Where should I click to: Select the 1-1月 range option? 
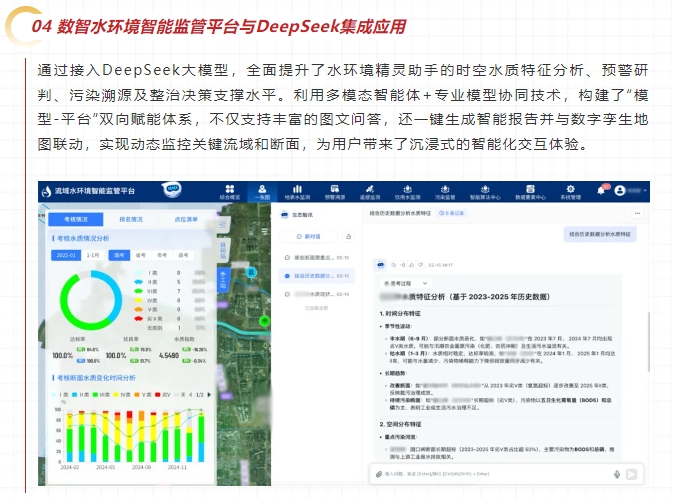tap(93, 255)
